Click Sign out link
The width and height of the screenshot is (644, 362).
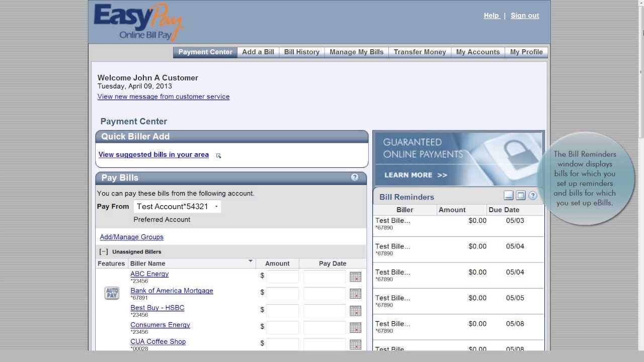tap(525, 16)
